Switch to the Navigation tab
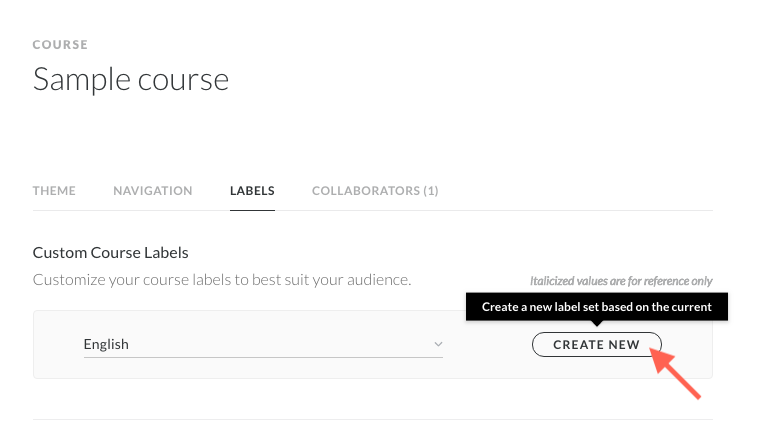The height and width of the screenshot is (423, 767). (x=152, y=190)
